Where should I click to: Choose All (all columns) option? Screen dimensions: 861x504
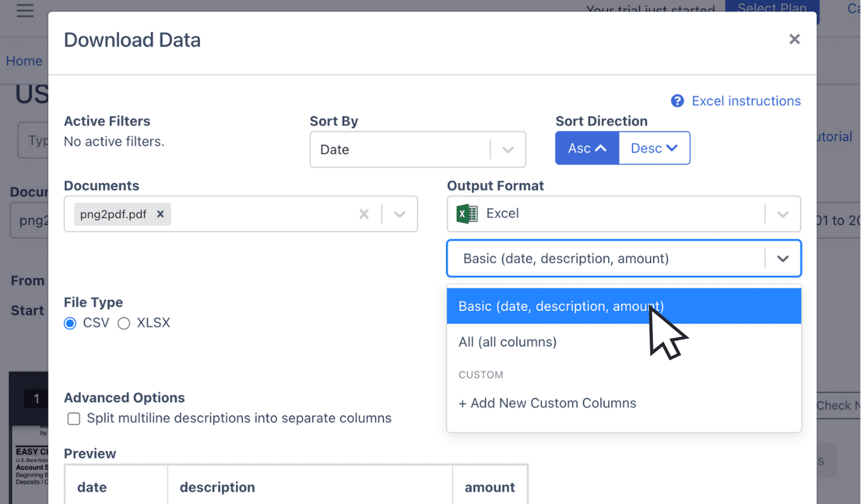pos(624,342)
